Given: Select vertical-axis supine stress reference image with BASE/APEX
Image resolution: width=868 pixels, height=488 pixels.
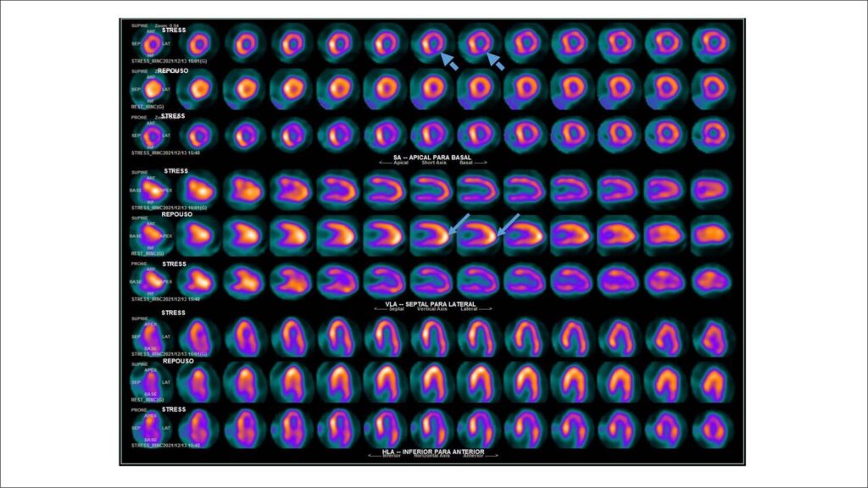Looking at the screenshot, I should point(153,189).
